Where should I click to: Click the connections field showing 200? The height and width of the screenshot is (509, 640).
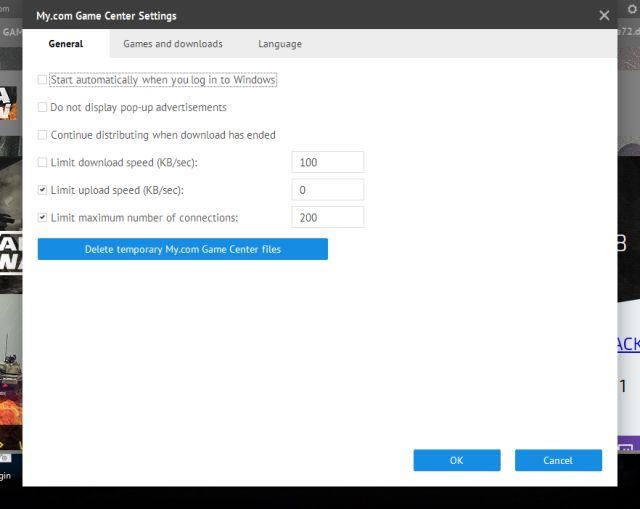pos(328,217)
